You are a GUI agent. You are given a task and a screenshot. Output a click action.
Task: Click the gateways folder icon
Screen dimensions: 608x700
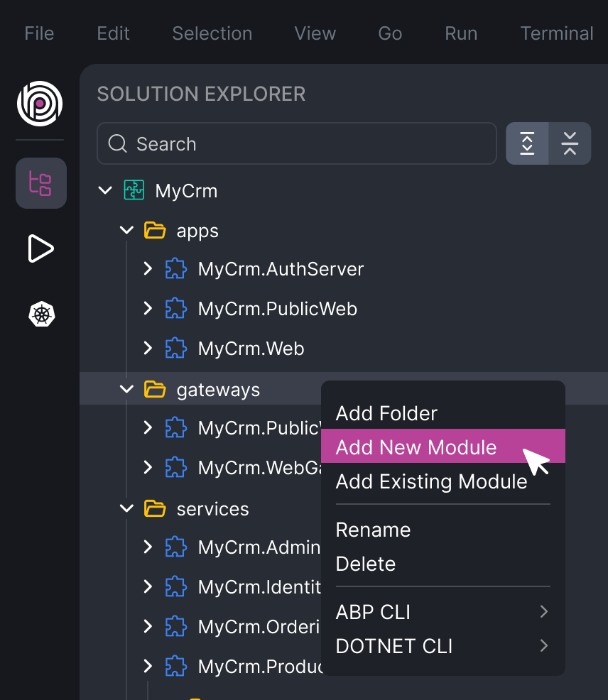(155, 389)
